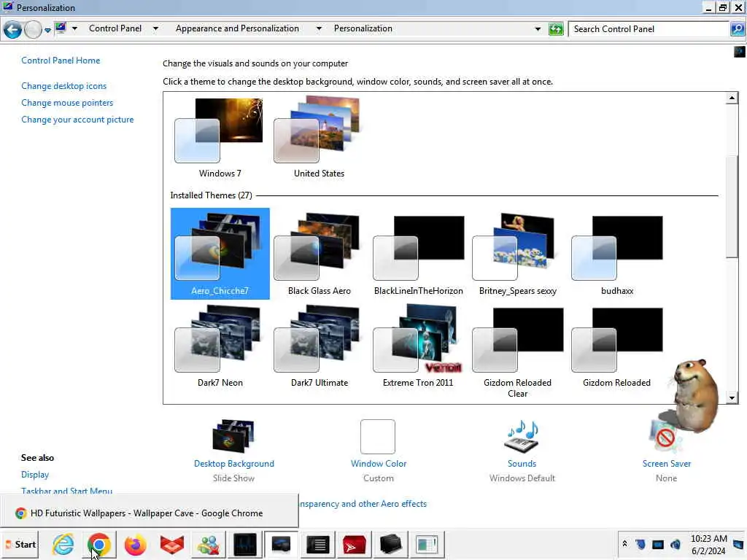Screen dimensions: 747x560
Task: Launch Internet Explorer from taskbar
Action: point(63,544)
